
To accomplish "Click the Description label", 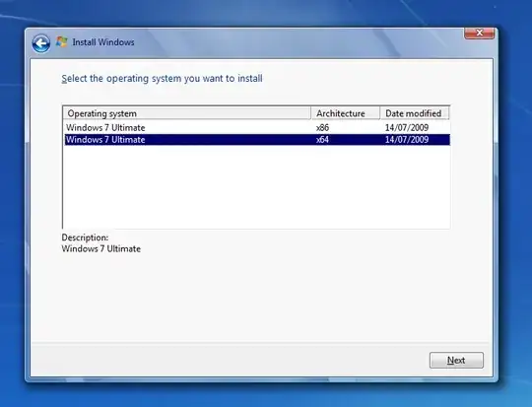I will [x=85, y=237].
